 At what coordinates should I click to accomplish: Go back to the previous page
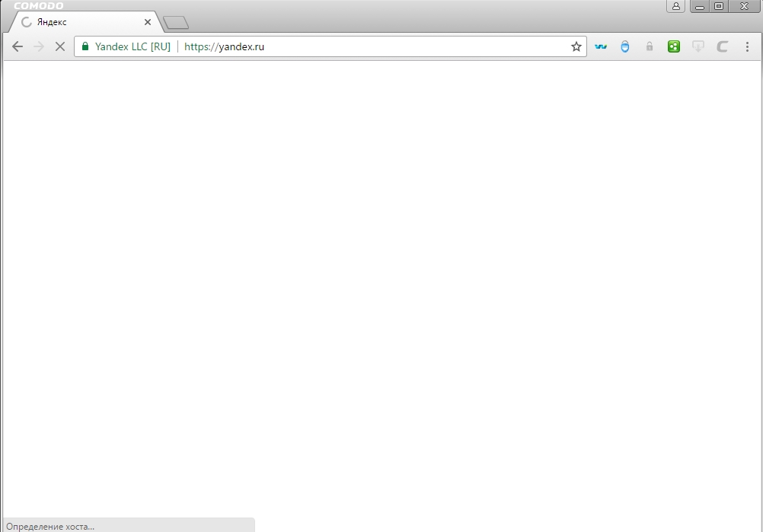click(x=18, y=46)
